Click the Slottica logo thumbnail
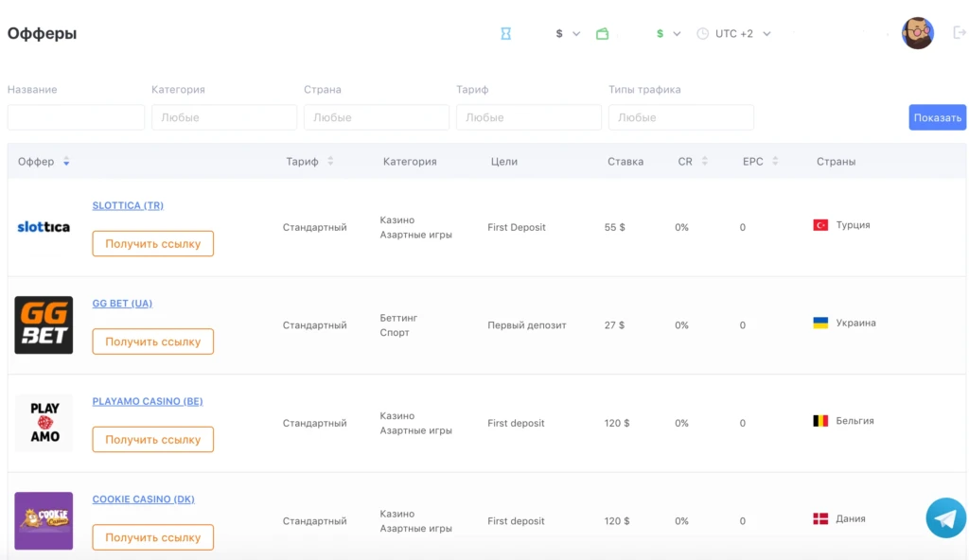The height and width of the screenshot is (560, 969). (44, 227)
